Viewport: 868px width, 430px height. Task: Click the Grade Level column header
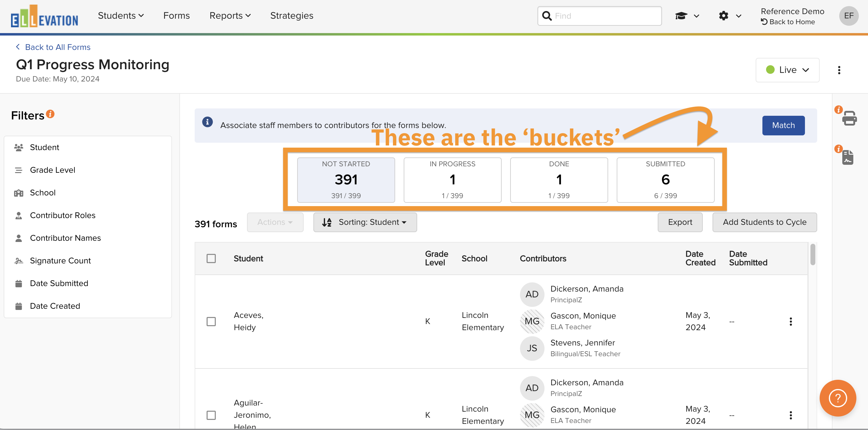[436, 258]
